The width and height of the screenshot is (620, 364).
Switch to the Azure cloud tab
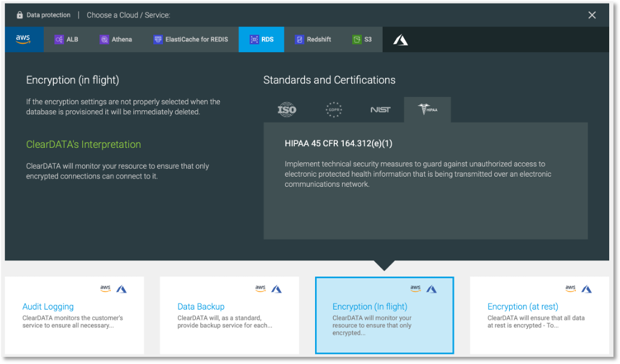click(401, 40)
